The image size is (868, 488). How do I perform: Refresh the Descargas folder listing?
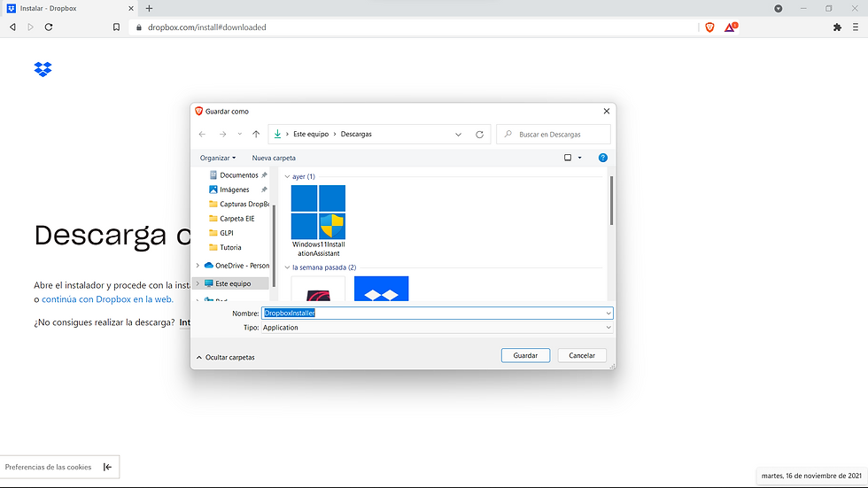[x=479, y=135]
